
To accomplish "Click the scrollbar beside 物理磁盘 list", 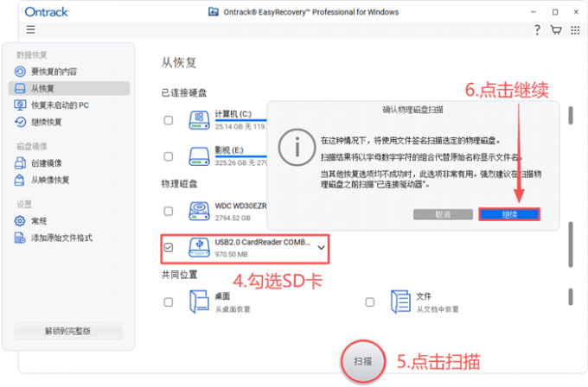I will click(571, 244).
